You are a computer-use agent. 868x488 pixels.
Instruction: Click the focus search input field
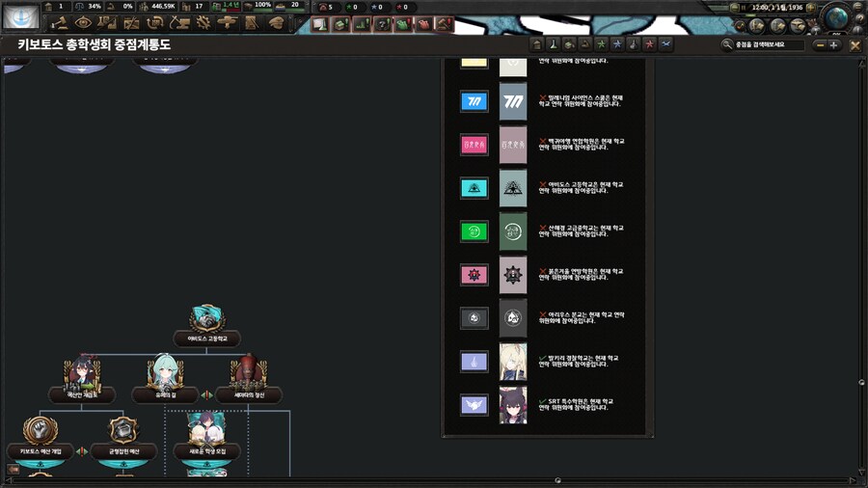click(x=767, y=44)
